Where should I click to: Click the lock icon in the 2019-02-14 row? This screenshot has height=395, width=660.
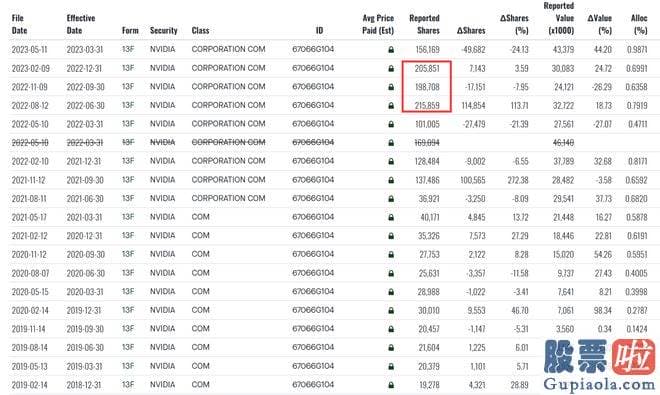pos(391,385)
